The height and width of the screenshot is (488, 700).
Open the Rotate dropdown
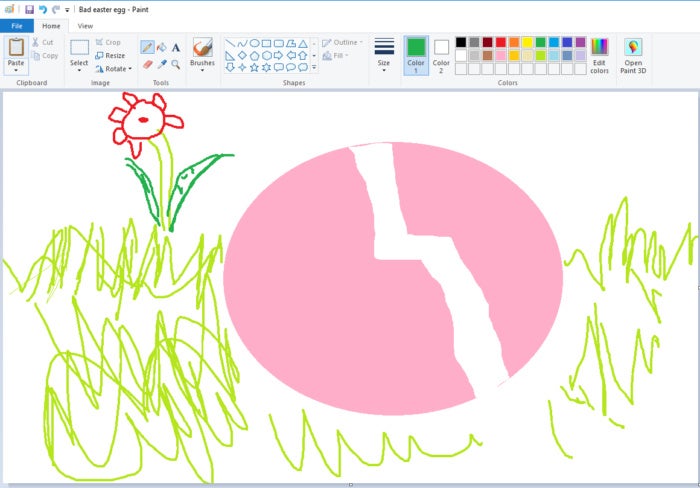click(114, 69)
